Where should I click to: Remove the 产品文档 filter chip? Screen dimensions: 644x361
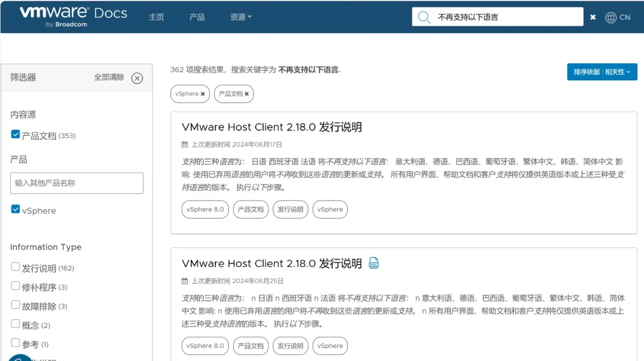[246, 94]
